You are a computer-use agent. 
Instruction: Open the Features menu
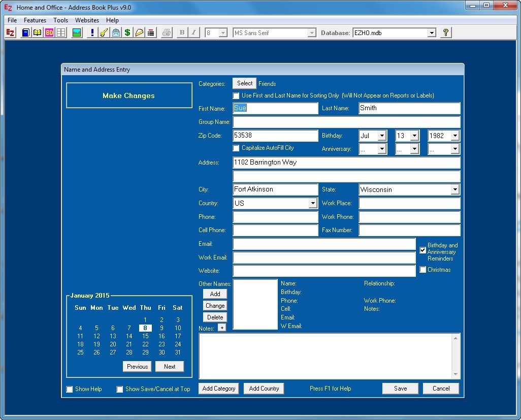35,20
